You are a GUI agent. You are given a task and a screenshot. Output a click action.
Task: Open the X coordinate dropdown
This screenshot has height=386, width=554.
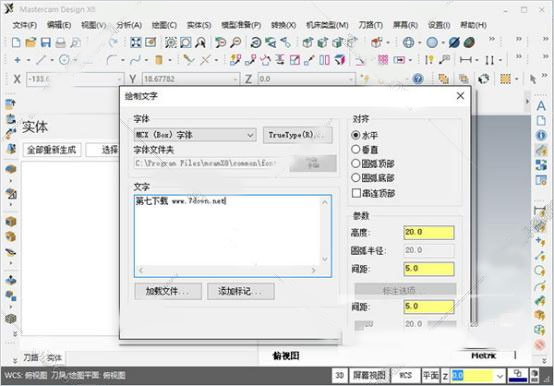pos(119,79)
